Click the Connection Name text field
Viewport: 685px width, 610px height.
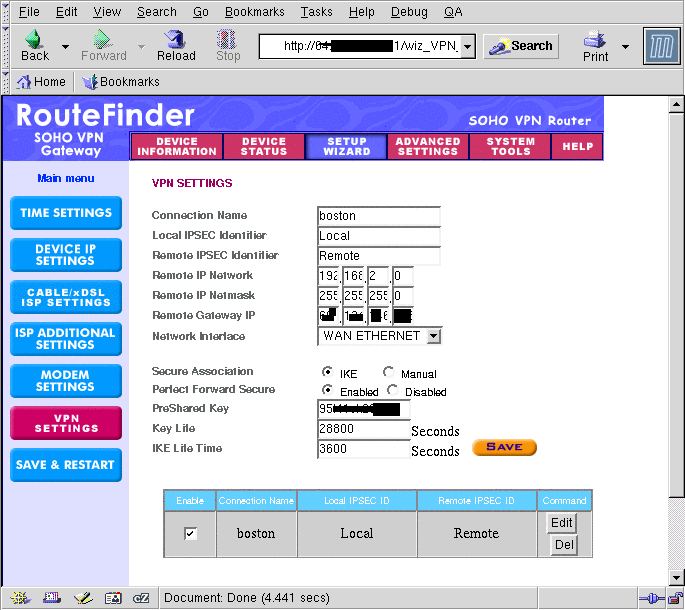pyautogui.click(x=378, y=216)
